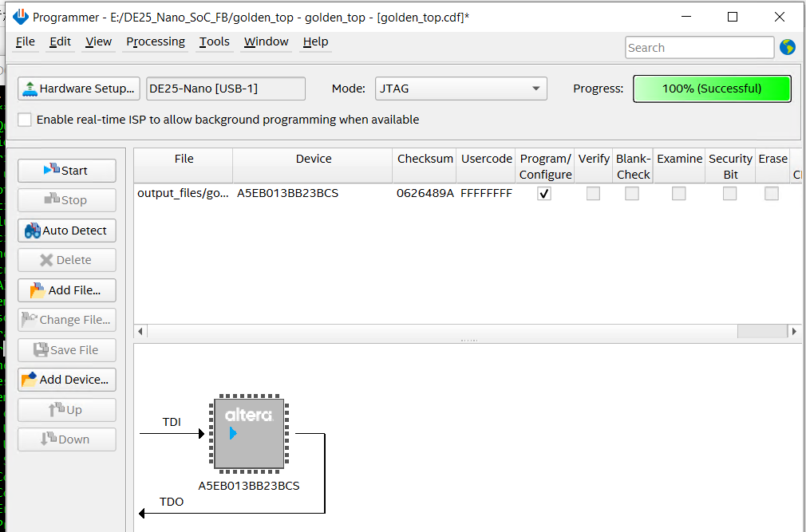This screenshot has width=806, height=532.
Task: Check the Examine checkbox
Action: [678, 194]
